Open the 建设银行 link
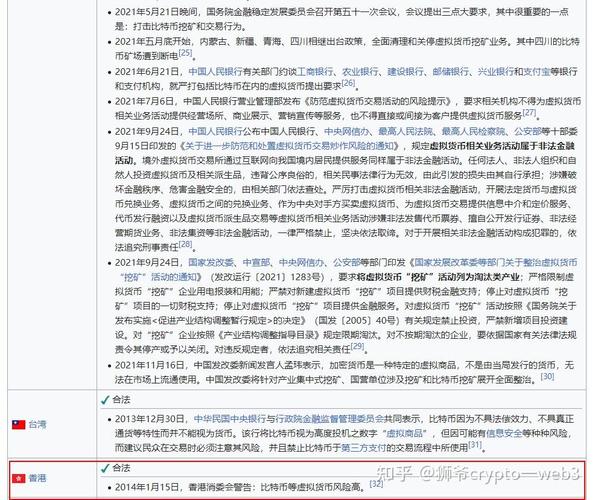 pos(405,72)
